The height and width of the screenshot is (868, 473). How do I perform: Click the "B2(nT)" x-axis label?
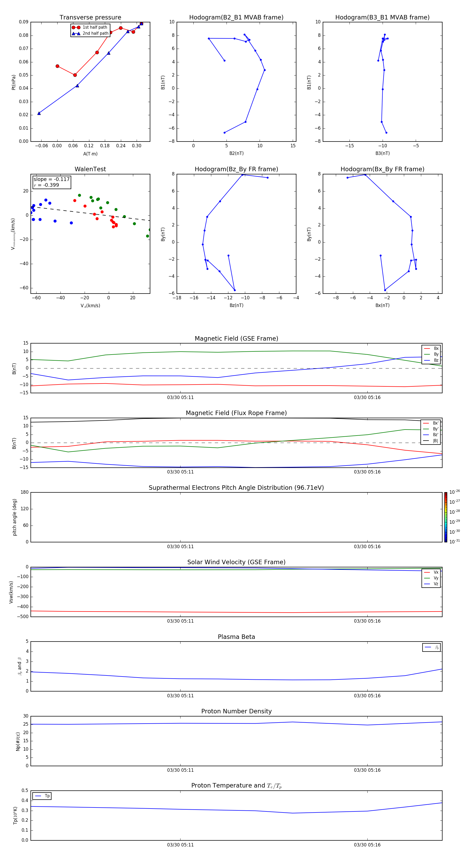(x=236, y=153)
